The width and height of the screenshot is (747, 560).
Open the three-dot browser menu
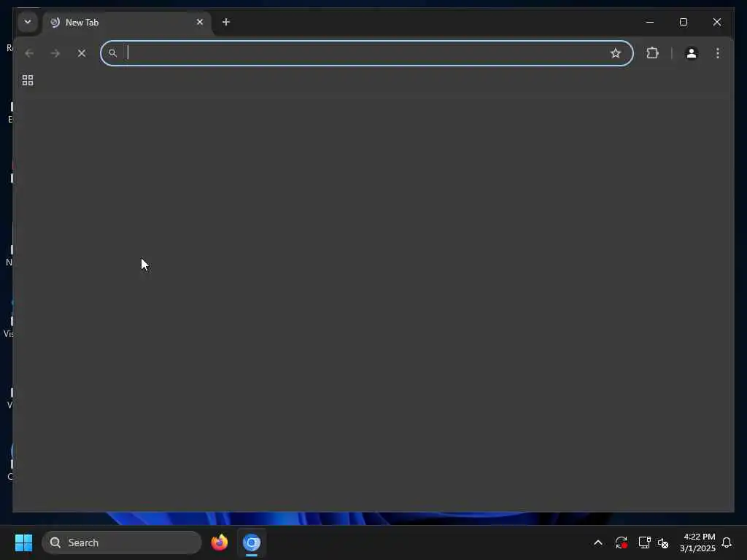[x=718, y=53]
